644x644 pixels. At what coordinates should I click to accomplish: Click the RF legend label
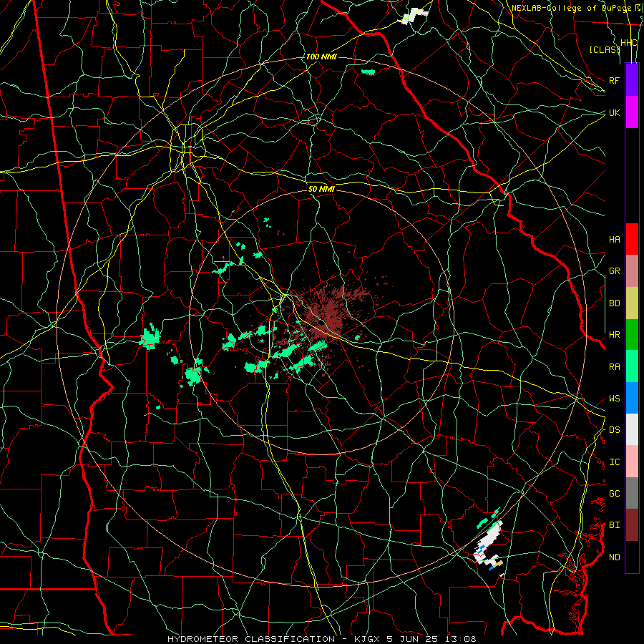614,80
